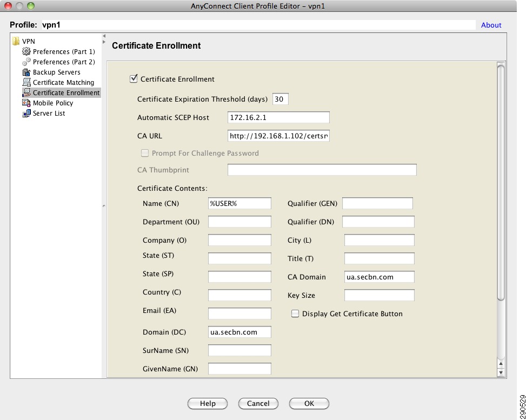Click the Backup Servers icon
526x420 pixels.
pyautogui.click(x=26, y=72)
